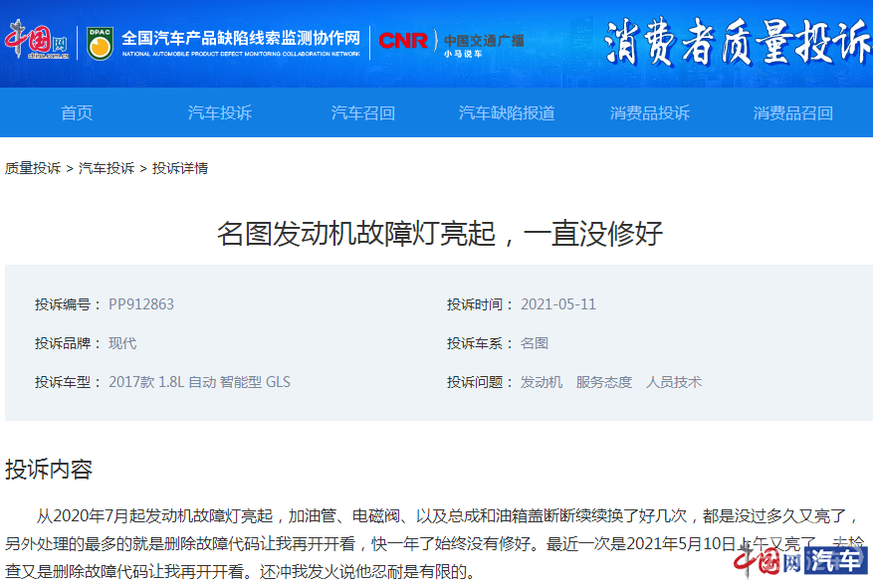The height and width of the screenshot is (588, 873).
Task: Click the China.com.cn logo
Action: (37, 40)
